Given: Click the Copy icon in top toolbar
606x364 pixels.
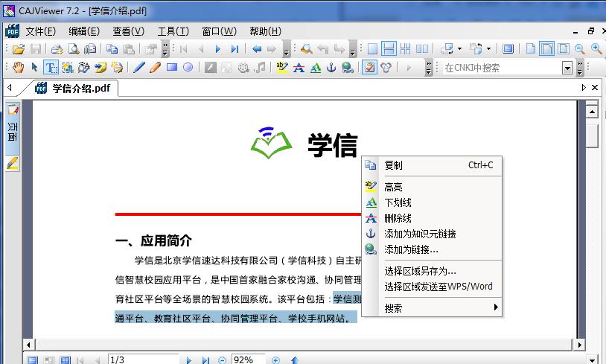Looking at the screenshot, I should pos(112,49).
